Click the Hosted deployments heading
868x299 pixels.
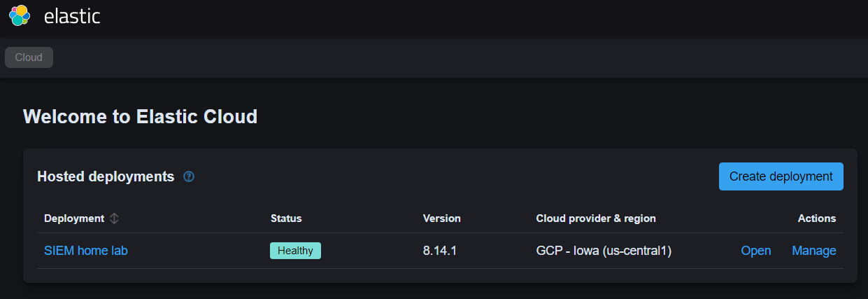tap(106, 176)
